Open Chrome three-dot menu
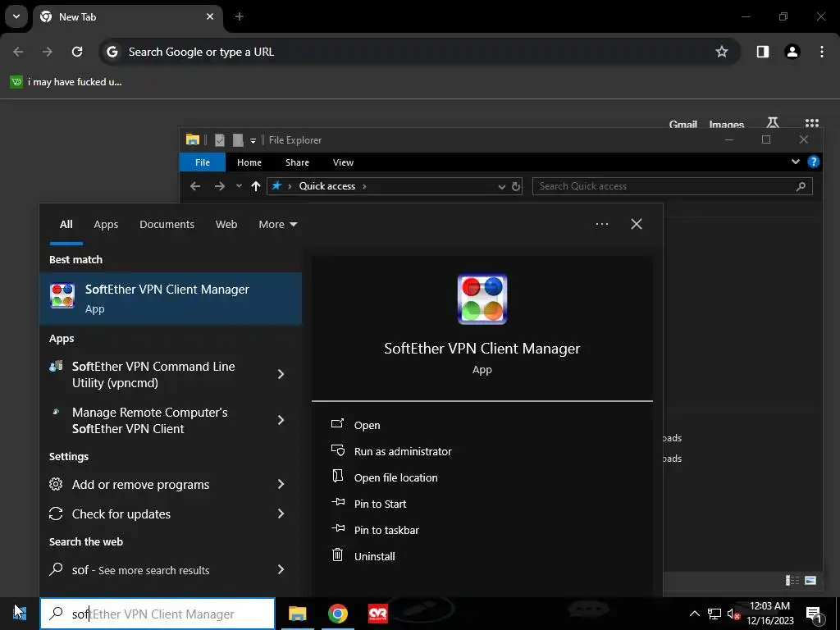The height and width of the screenshot is (630, 840). pyautogui.click(x=821, y=52)
